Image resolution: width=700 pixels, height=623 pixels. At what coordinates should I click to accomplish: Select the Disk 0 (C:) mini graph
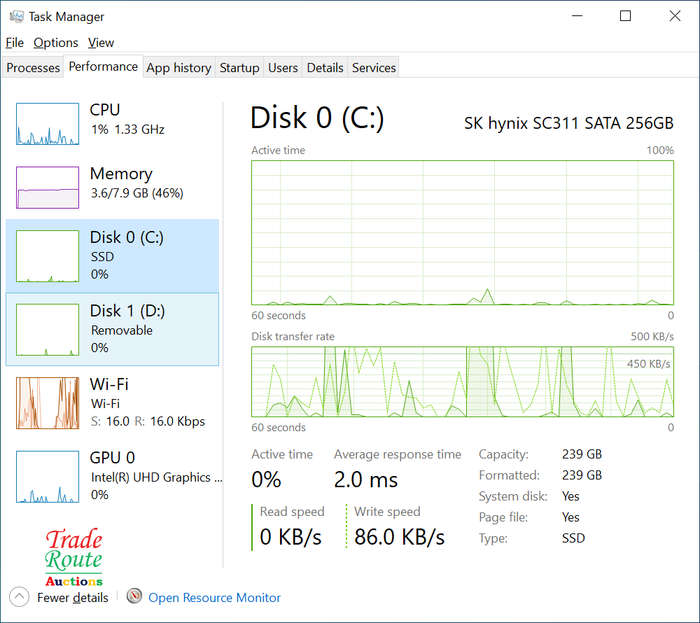47,256
